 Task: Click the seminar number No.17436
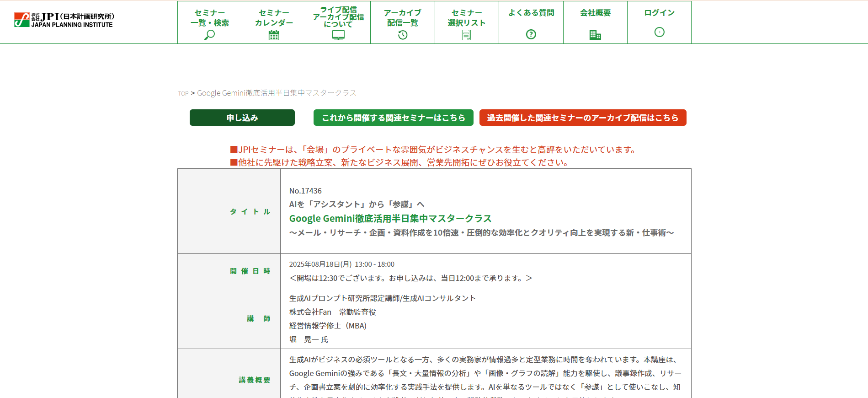(305, 191)
